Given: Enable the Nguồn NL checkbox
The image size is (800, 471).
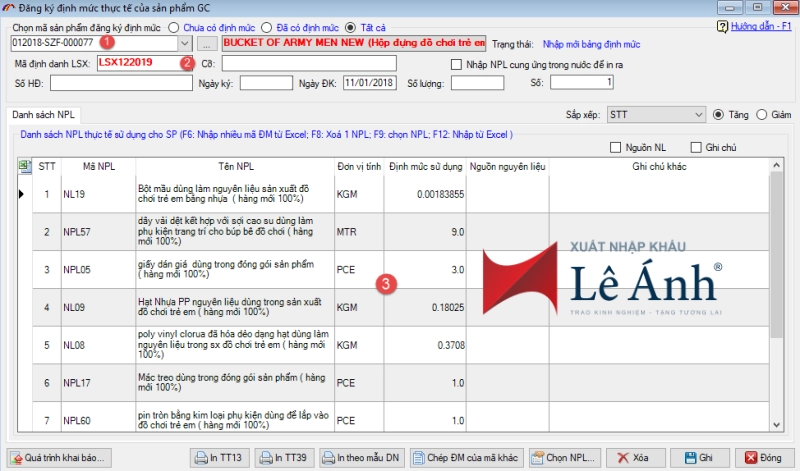Looking at the screenshot, I should (x=616, y=148).
